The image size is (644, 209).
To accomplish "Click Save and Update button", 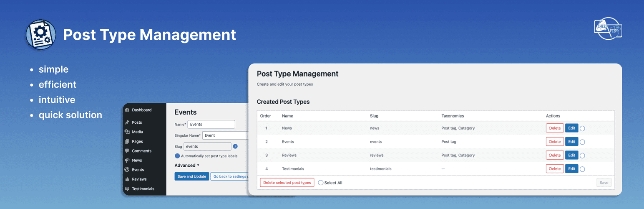I will [192, 176].
